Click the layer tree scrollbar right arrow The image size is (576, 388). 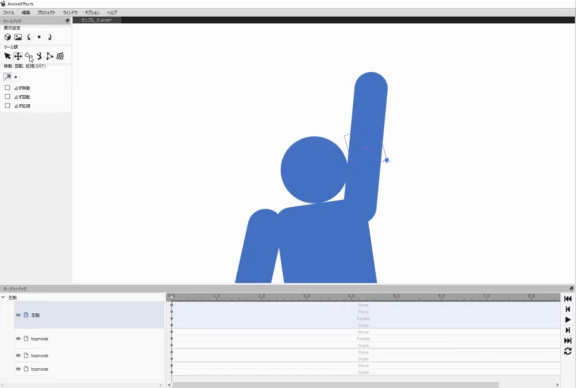pyautogui.click(x=161, y=385)
